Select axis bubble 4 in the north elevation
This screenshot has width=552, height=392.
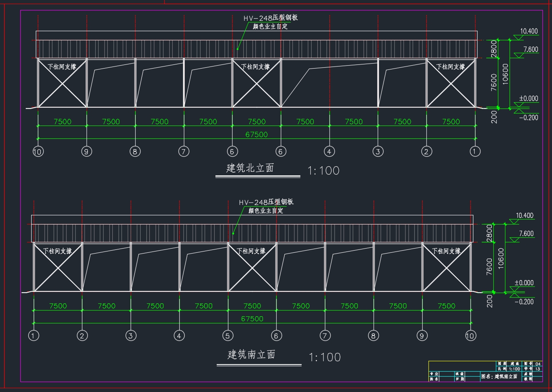329,152
